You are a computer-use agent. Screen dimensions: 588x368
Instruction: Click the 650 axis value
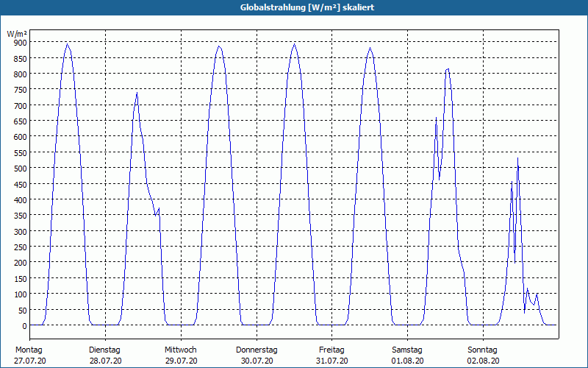[21, 121]
